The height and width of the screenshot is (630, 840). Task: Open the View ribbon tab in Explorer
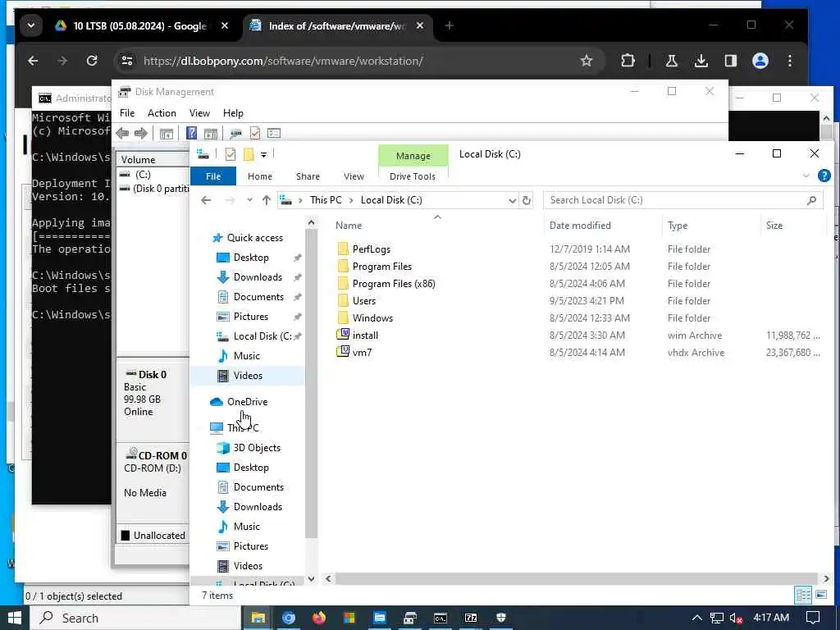tap(354, 176)
